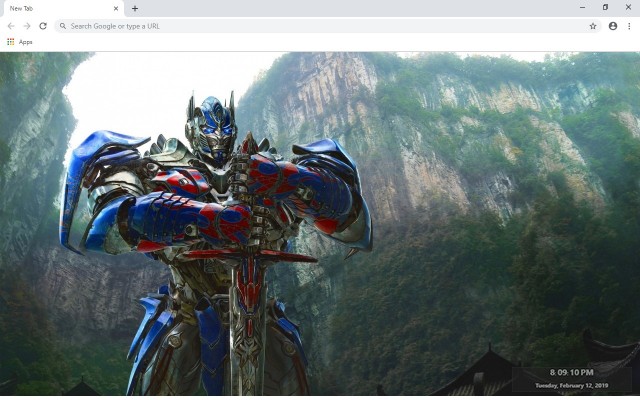Close the New Tab tab

point(116,8)
